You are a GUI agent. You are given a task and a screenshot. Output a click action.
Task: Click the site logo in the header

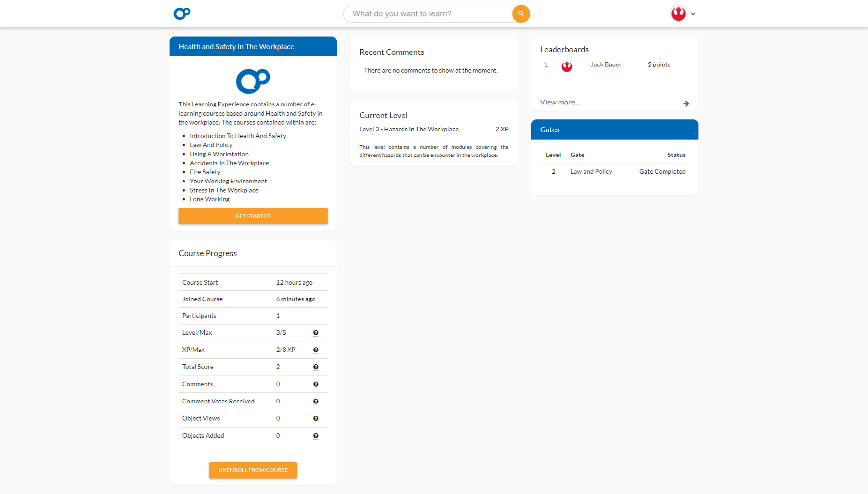pos(182,14)
